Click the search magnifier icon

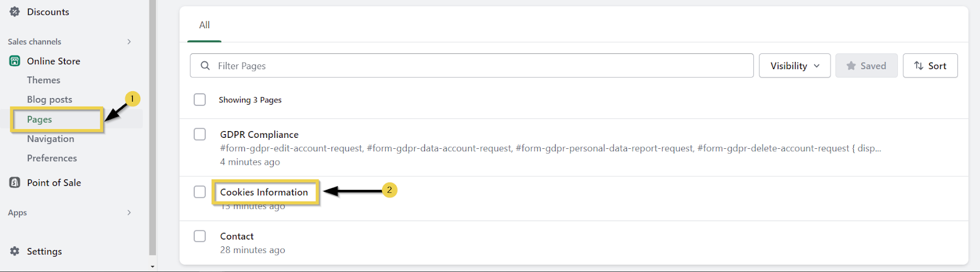205,66
